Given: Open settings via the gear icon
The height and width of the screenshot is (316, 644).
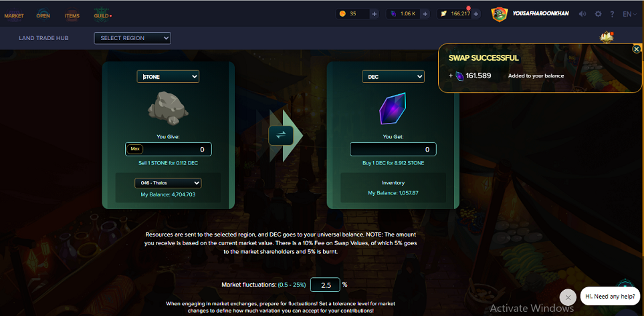Looking at the screenshot, I should 598,14.
